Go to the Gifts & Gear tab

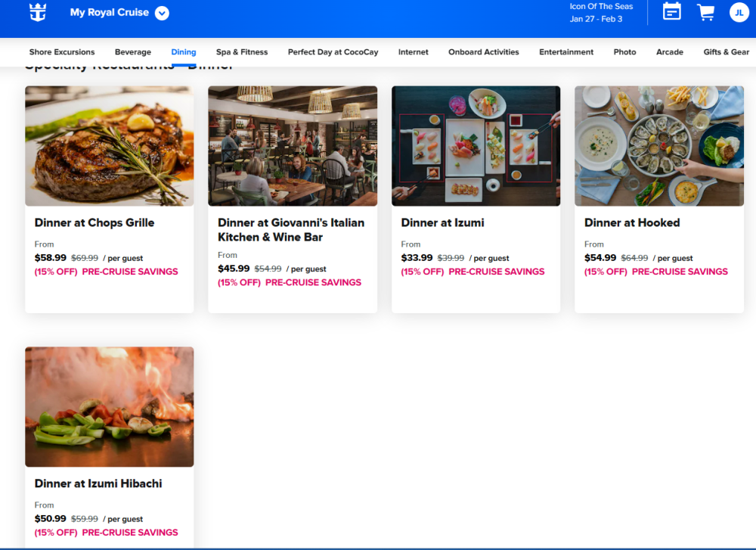726,52
